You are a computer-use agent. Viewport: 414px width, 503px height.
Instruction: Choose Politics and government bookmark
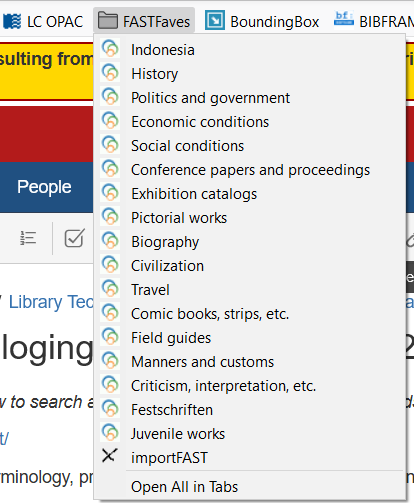[249, 98]
